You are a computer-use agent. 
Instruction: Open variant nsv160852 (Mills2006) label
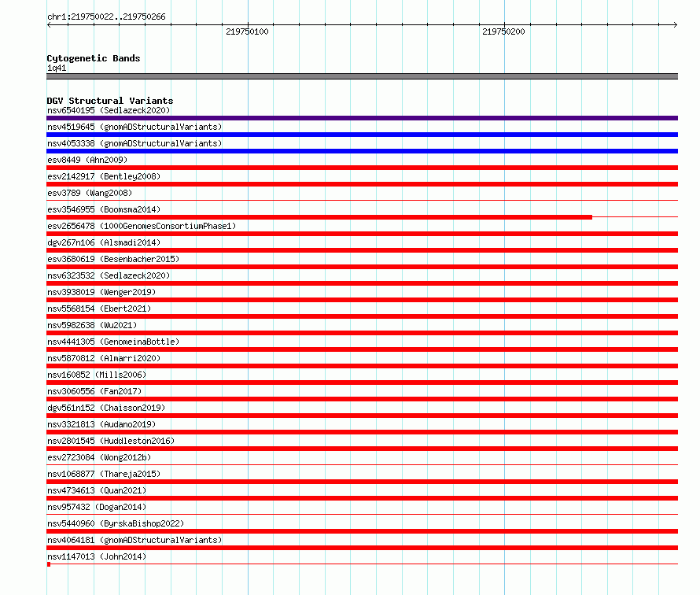pos(97,375)
